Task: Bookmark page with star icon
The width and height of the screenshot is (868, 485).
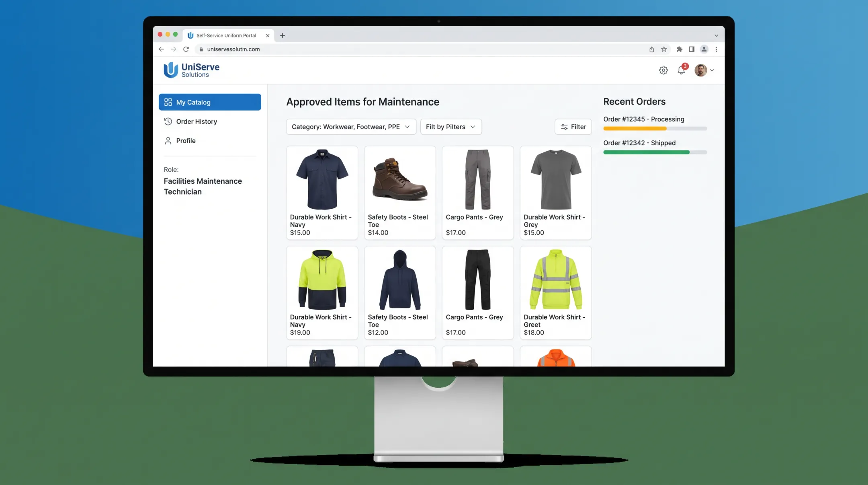Action: (664, 49)
